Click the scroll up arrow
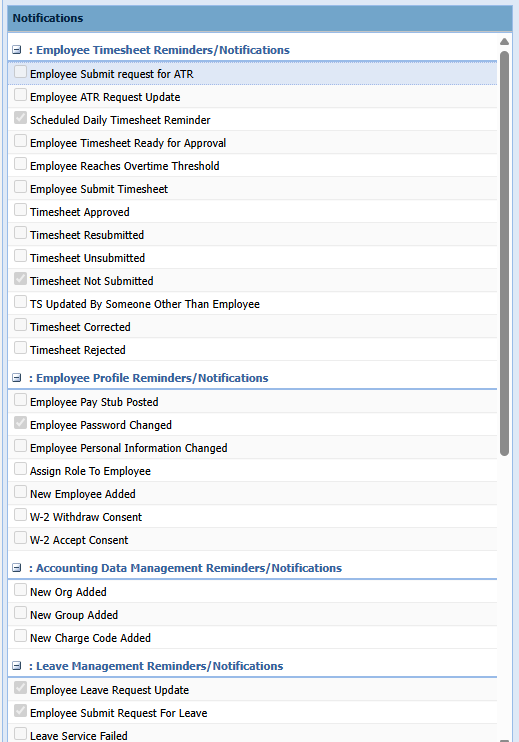Image resolution: width=519 pixels, height=742 pixels. pyautogui.click(x=504, y=42)
